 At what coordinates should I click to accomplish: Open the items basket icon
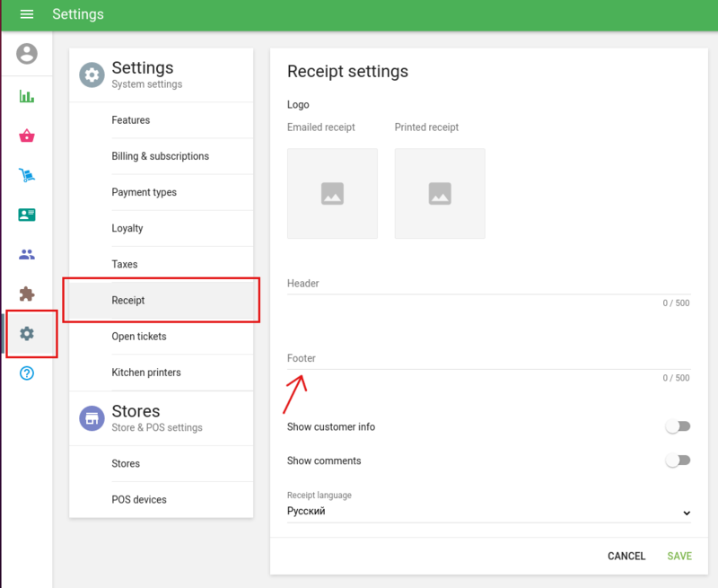(27, 136)
